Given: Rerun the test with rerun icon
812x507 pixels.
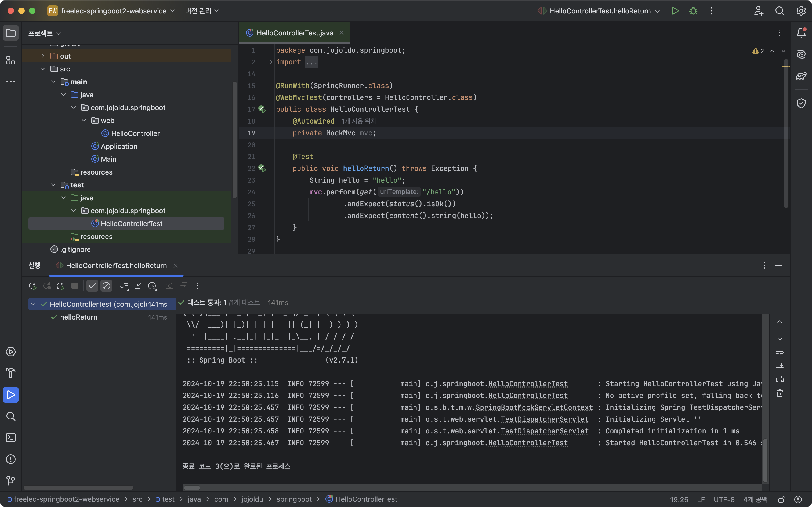Looking at the screenshot, I should pyautogui.click(x=32, y=286).
